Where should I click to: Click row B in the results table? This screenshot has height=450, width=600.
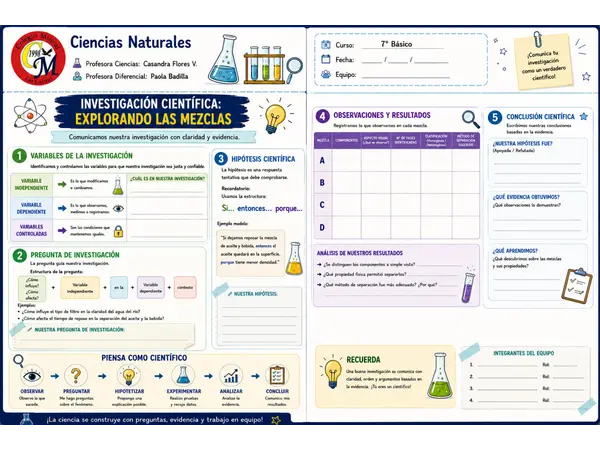[396, 183]
